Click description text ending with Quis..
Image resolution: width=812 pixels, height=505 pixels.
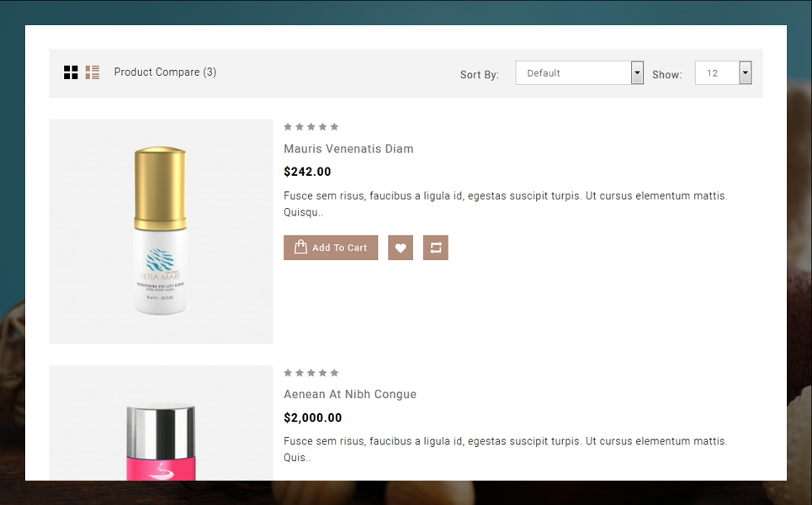point(506,449)
